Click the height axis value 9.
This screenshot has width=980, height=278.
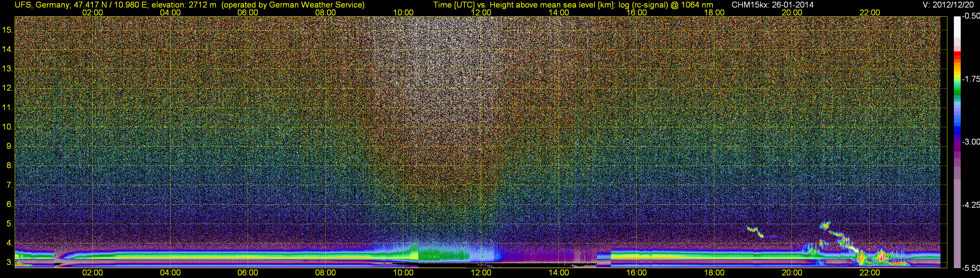pos(10,146)
